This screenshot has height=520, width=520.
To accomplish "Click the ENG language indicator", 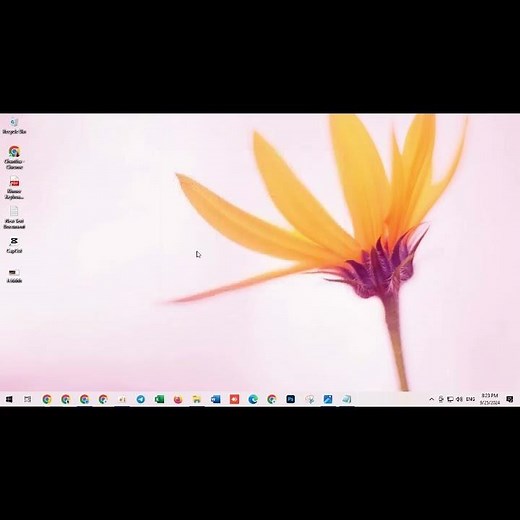I will tap(470, 399).
